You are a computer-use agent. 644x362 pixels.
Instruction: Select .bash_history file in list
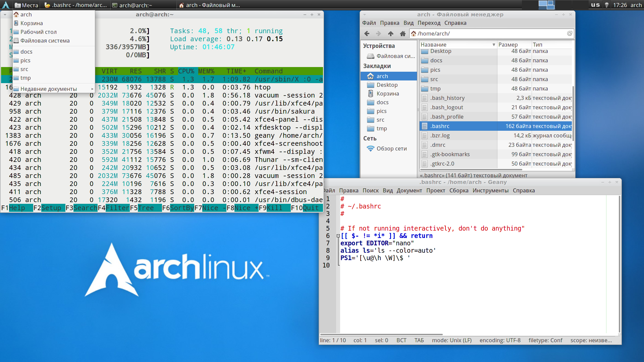tap(496, 98)
